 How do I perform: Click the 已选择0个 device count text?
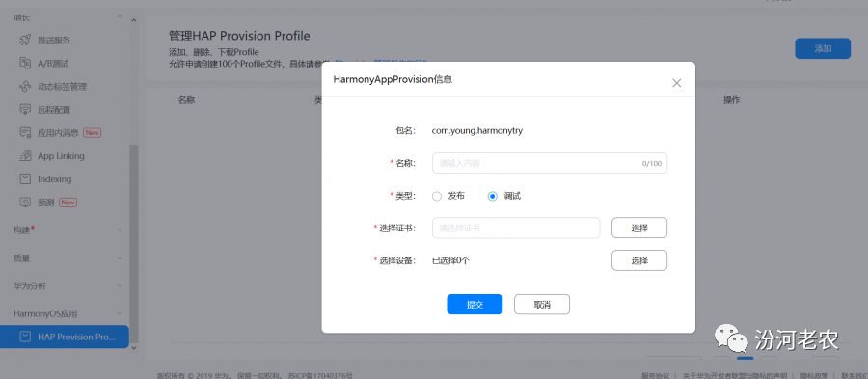450,260
